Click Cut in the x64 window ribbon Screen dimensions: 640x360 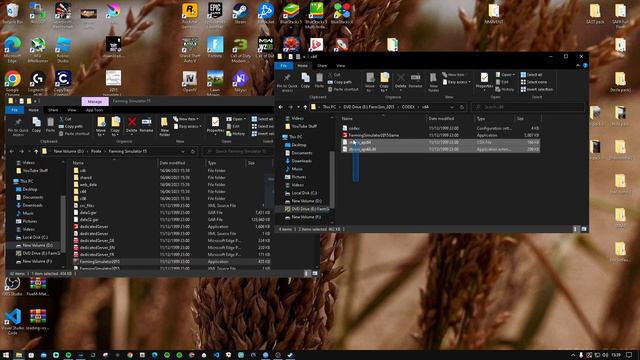(x=334, y=75)
